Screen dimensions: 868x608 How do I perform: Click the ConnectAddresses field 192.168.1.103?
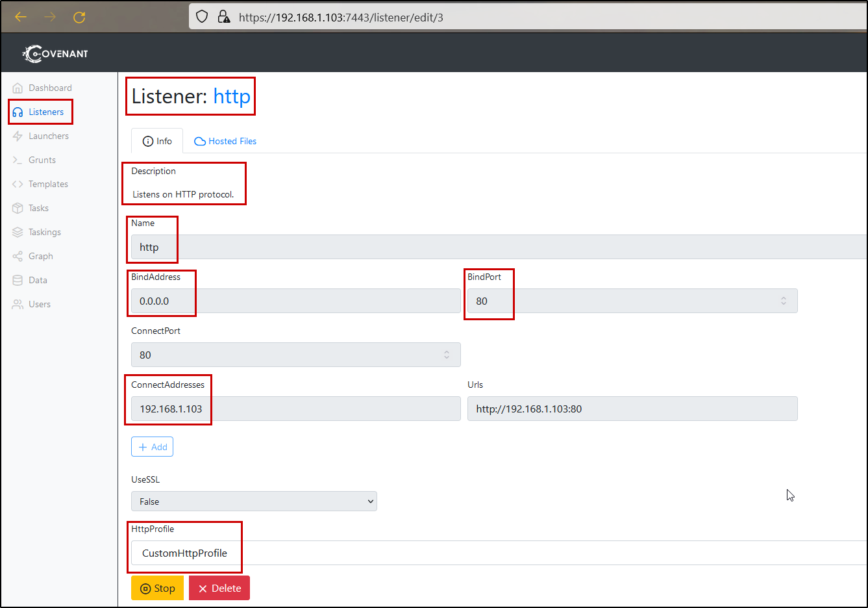pos(296,409)
